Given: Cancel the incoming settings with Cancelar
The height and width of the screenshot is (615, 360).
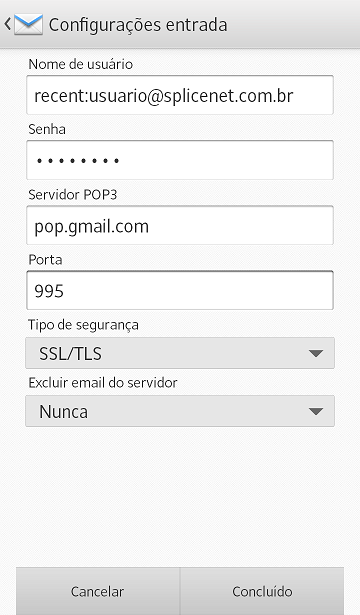Looking at the screenshot, I should coord(98,591).
